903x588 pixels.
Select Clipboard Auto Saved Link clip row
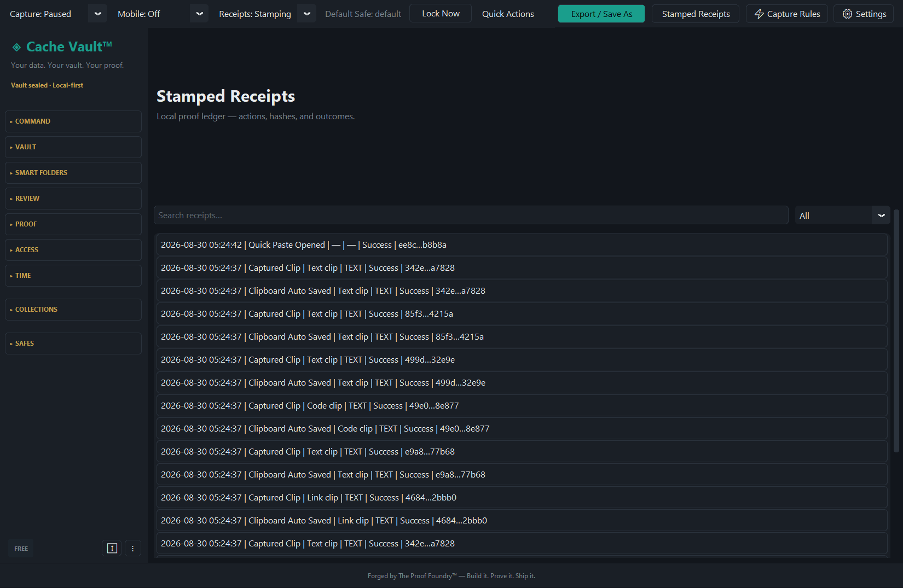click(x=522, y=521)
